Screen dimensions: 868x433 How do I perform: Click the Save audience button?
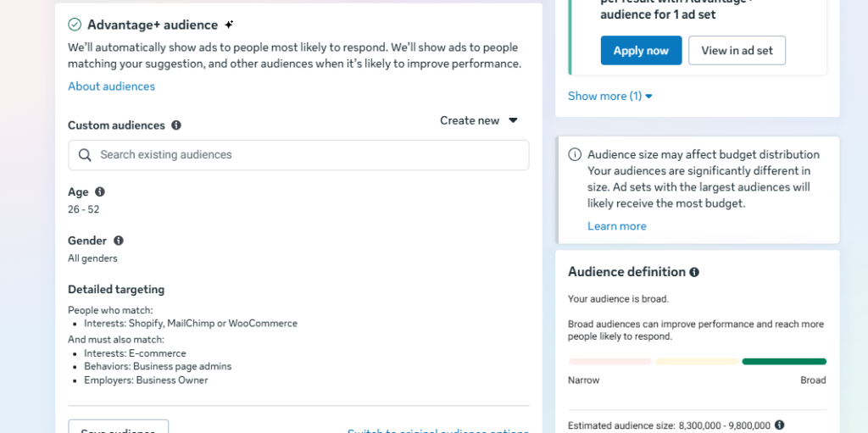point(118,427)
